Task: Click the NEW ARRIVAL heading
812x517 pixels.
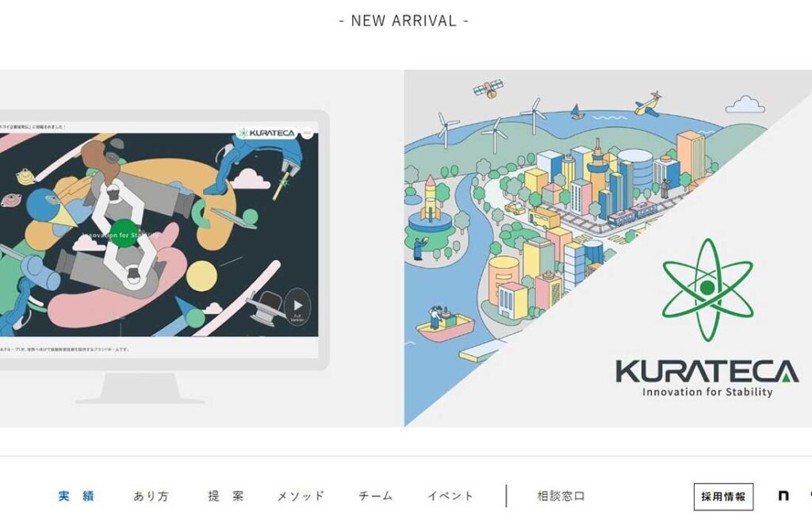Action: coord(404,21)
